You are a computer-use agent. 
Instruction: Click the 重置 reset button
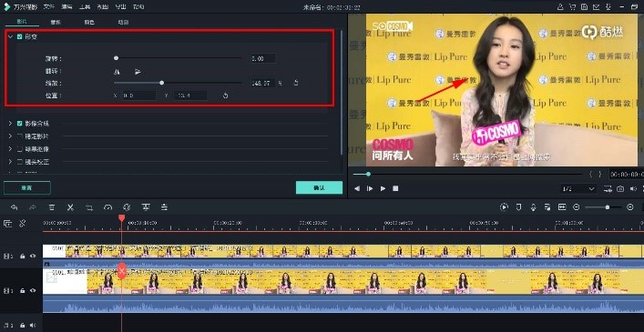coord(27,187)
